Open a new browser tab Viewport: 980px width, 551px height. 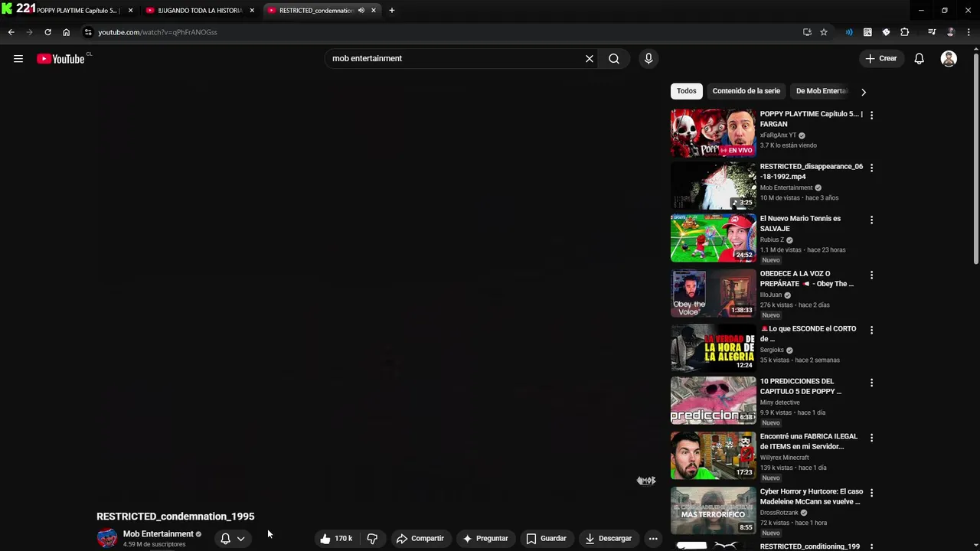tap(391, 11)
